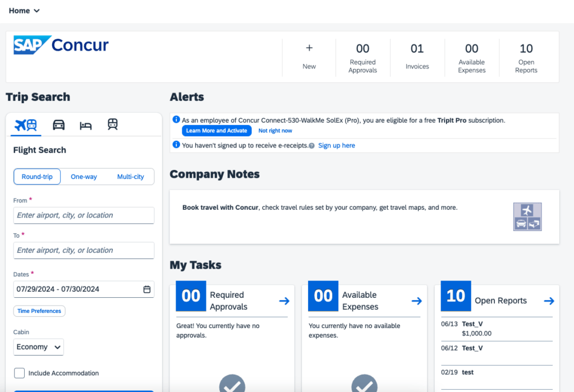Click the Required Approvals arrow icon
The image size is (574, 392).
pos(284,301)
